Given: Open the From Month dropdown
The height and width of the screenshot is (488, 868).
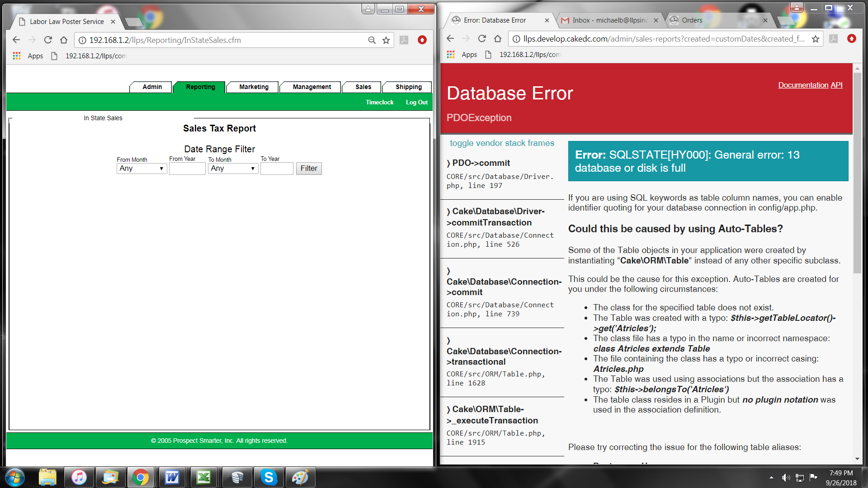Looking at the screenshot, I should point(142,168).
